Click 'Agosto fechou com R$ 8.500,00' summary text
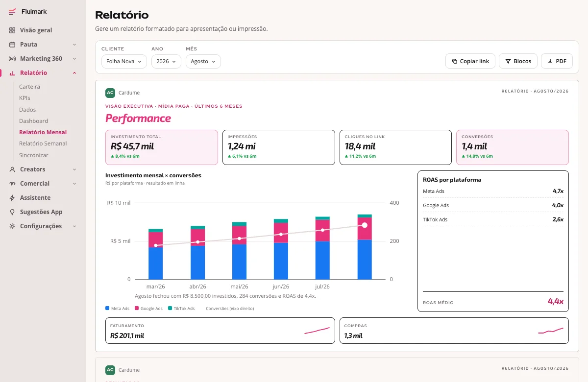This screenshot has width=588, height=382. pyautogui.click(x=225, y=296)
